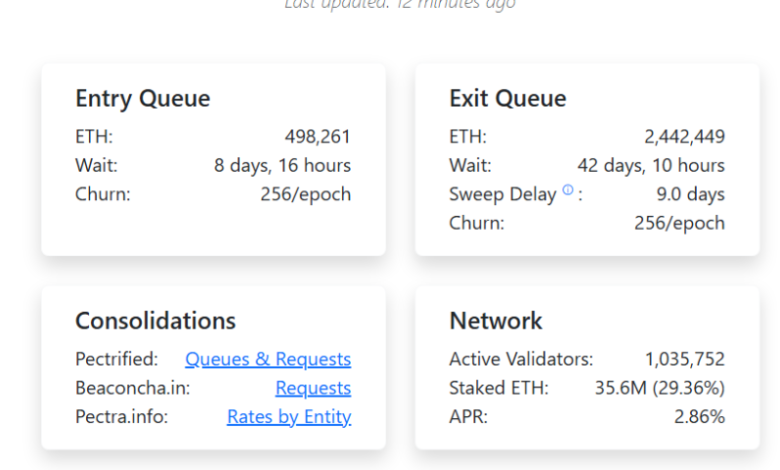This screenshot has height=470, width=780.
Task: Open the Pectrified Queues & Requests link
Action: pos(268,359)
